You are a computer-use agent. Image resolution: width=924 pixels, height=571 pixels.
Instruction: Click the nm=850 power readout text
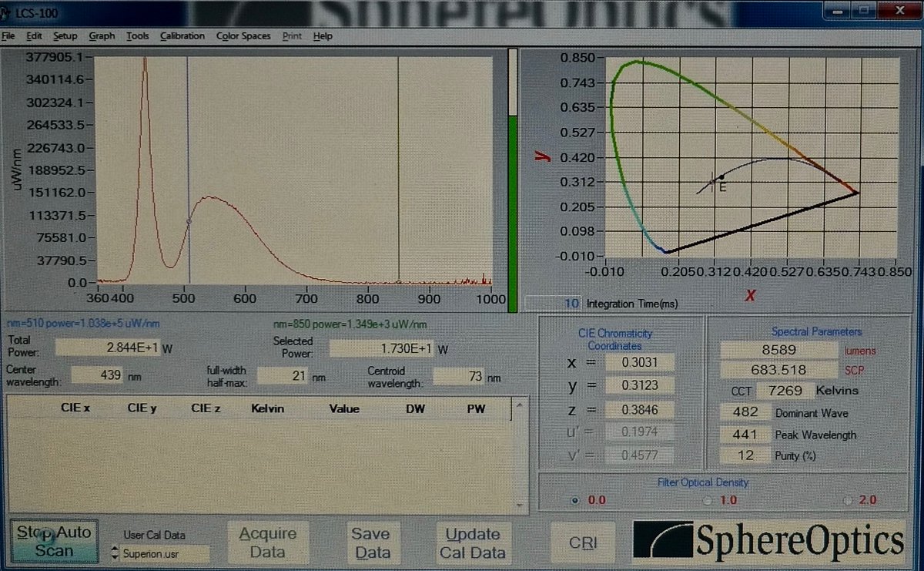[x=350, y=324]
